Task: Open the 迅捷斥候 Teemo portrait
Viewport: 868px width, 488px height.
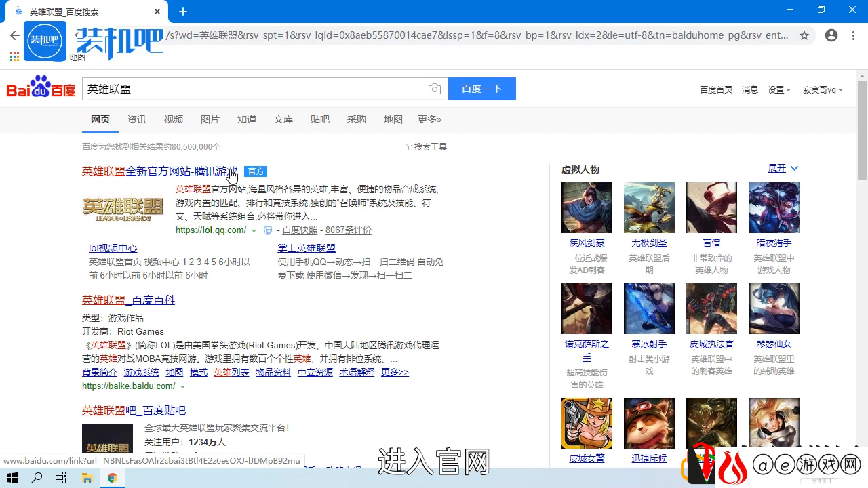Action: click(649, 423)
